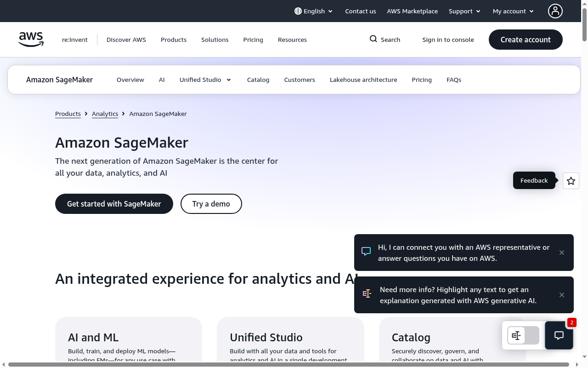Screen dimensions: 588x368
Task: Open the Solutions menu
Action: click(215, 40)
